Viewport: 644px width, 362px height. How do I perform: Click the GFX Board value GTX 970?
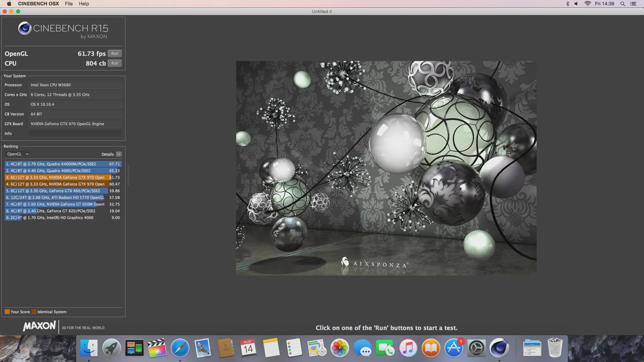point(75,124)
